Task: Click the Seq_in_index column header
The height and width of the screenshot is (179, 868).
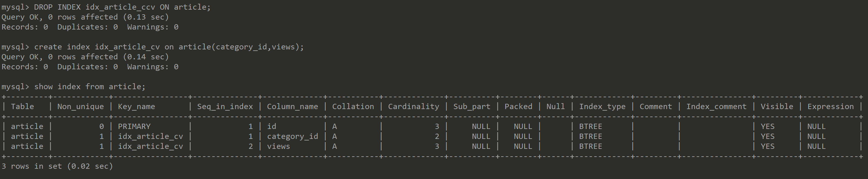Action: pos(225,107)
